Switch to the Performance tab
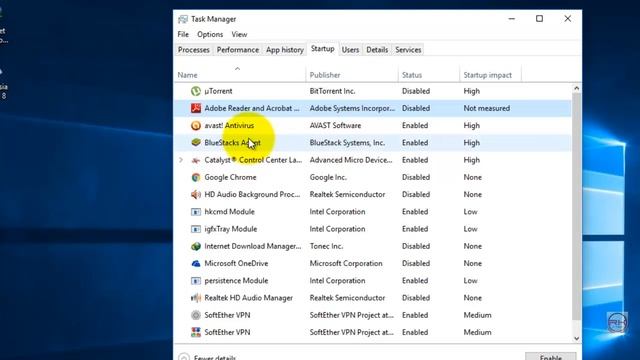Screen dimensions: 640x360 238,50
